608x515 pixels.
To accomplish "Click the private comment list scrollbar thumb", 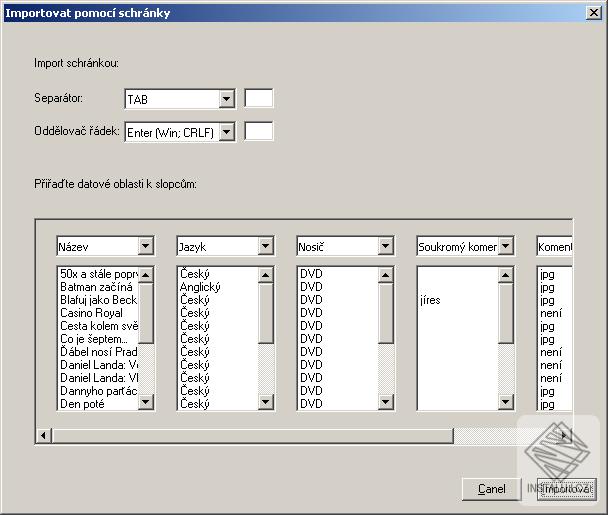I will point(506,313).
